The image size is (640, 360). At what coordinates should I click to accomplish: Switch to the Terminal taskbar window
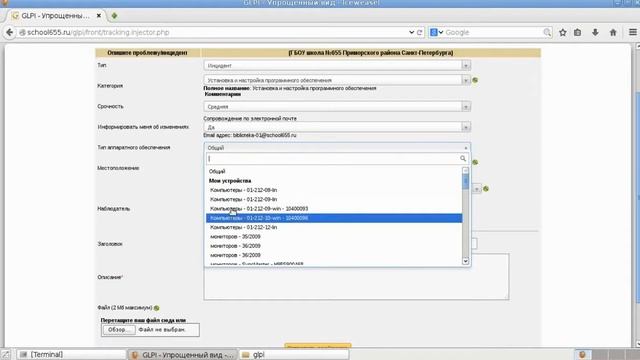point(71,355)
